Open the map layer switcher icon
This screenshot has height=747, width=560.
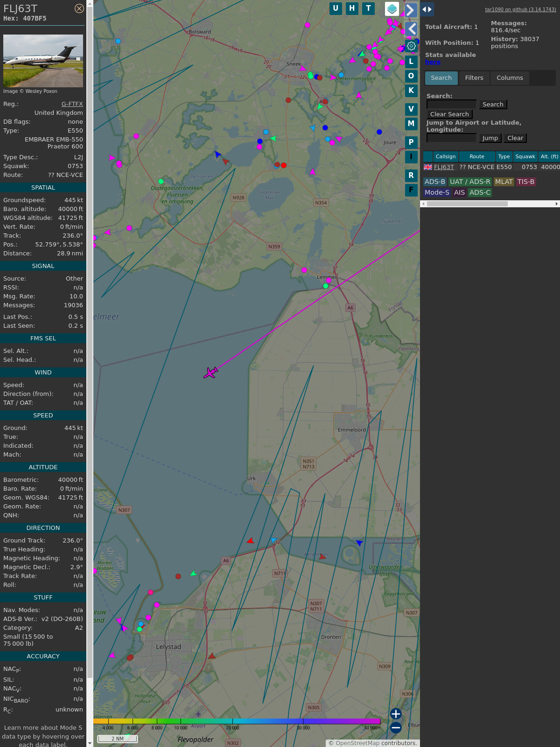click(392, 9)
